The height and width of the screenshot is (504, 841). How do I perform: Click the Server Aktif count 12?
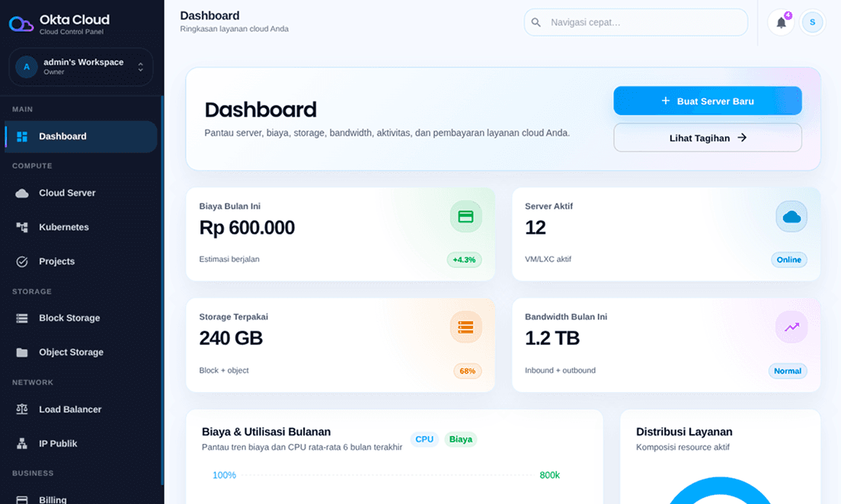click(x=536, y=228)
